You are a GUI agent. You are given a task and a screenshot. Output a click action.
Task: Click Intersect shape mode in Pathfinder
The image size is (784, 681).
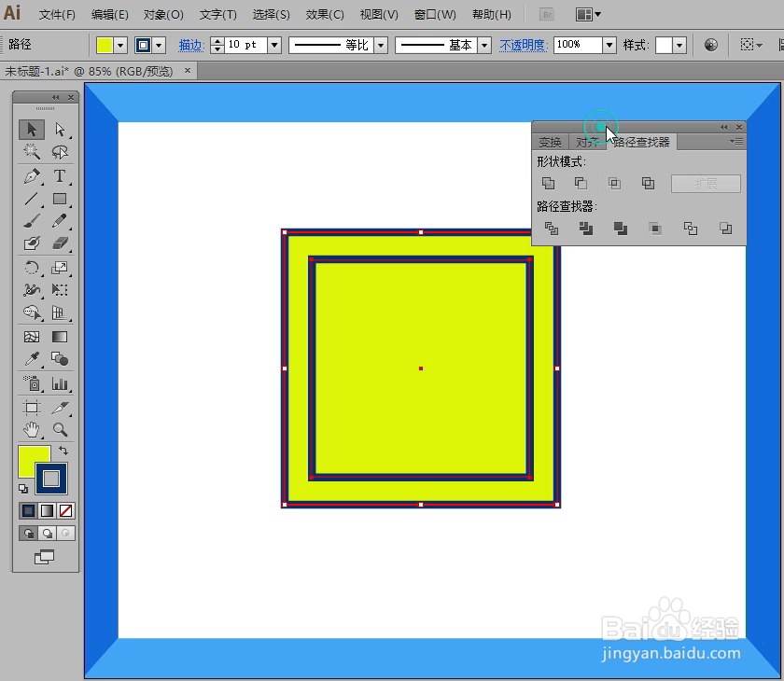click(x=614, y=184)
